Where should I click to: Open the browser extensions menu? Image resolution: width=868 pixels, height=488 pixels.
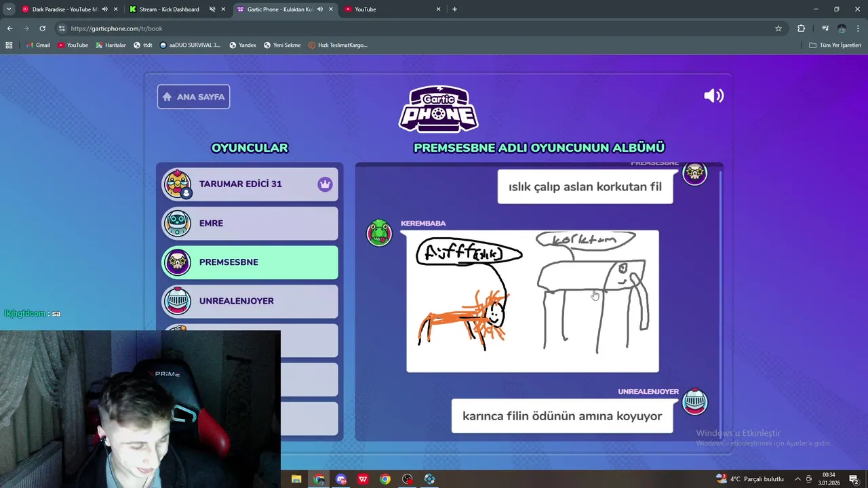[x=802, y=28]
